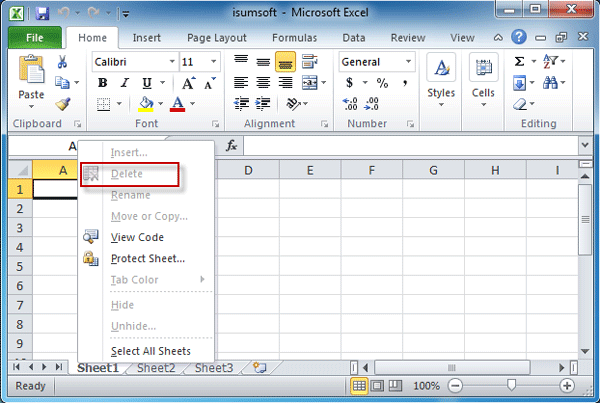Click the Borders icon

(103, 104)
